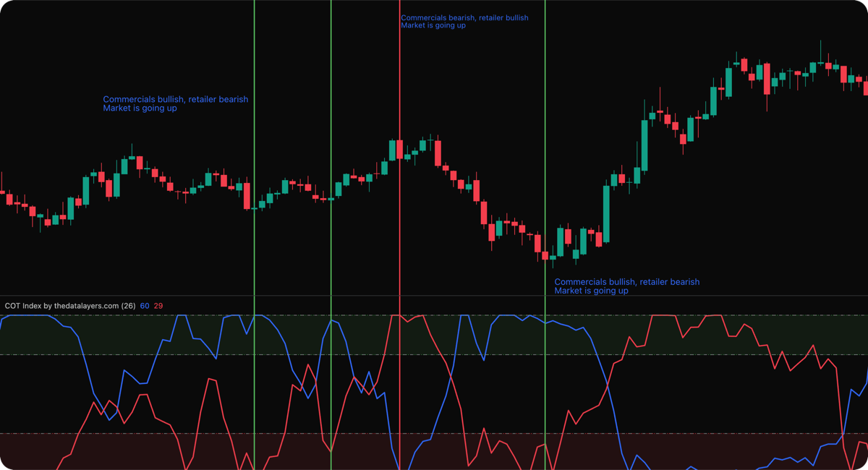The height and width of the screenshot is (470, 868).
Task: Select the blue value 60 in indicator legend
Action: point(144,306)
